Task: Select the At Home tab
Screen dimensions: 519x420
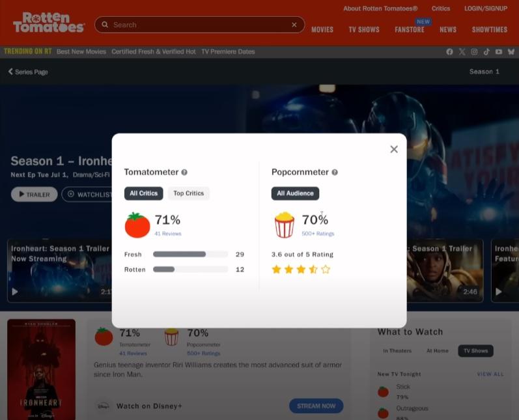Action: [x=437, y=351]
